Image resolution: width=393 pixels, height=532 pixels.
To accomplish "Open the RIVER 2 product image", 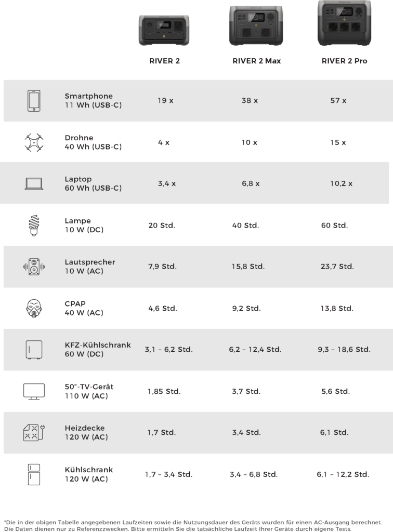I will point(164,30).
